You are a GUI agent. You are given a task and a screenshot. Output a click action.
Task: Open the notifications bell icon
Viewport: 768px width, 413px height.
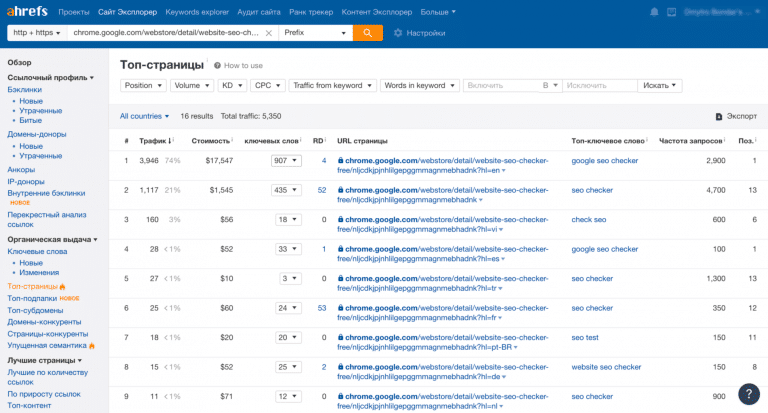[654, 12]
